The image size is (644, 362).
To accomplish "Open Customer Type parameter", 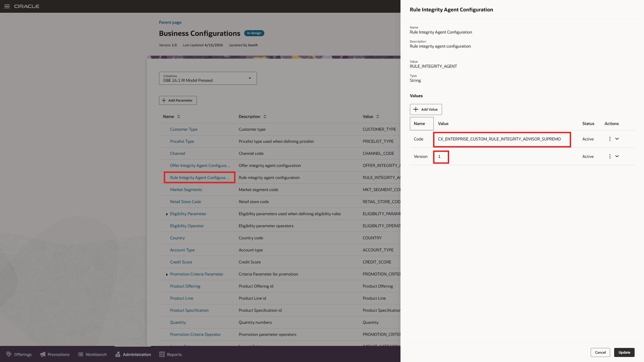I will coord(183,129).
